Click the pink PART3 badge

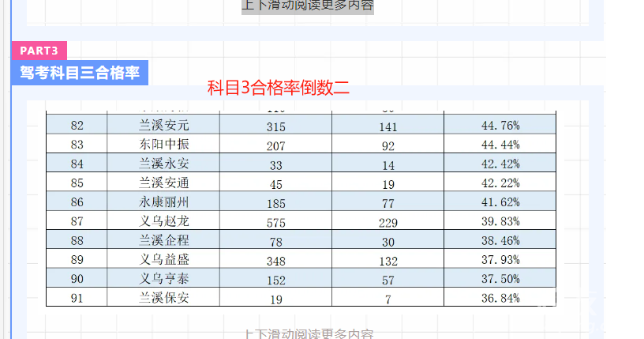[39, 51]
